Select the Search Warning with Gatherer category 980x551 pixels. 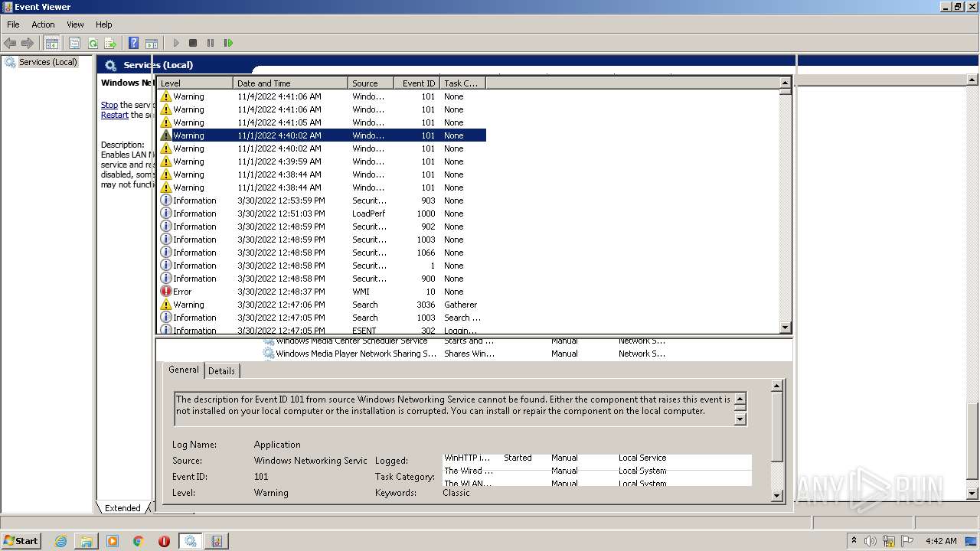pos(322,305)
